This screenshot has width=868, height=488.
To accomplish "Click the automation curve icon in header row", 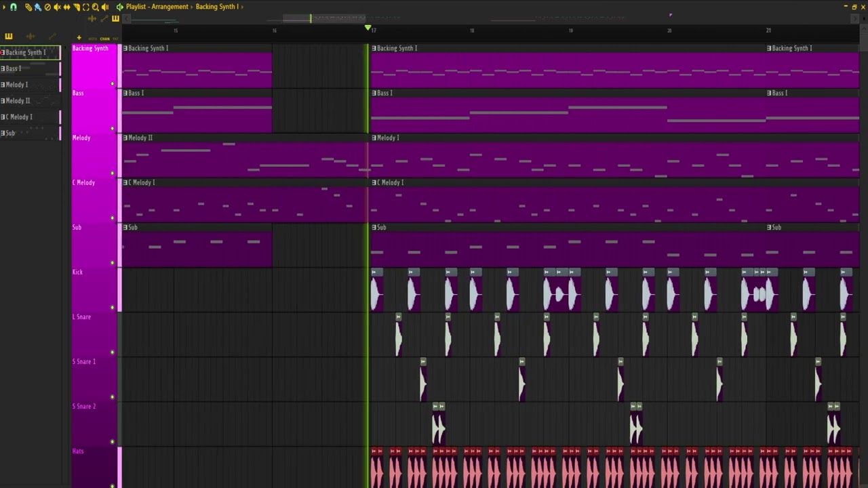I will coord(104,19).
